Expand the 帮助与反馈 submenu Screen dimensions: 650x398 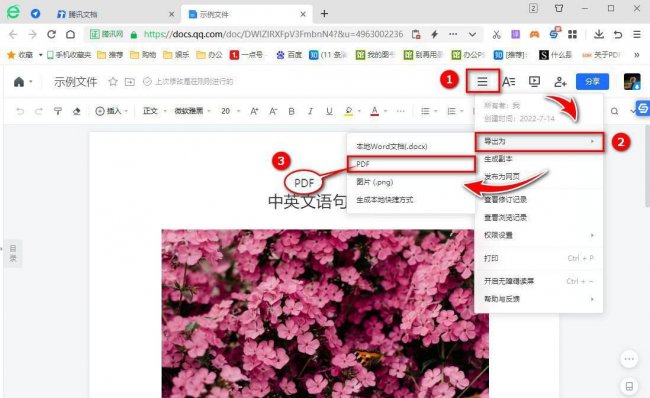coord(539,299)
